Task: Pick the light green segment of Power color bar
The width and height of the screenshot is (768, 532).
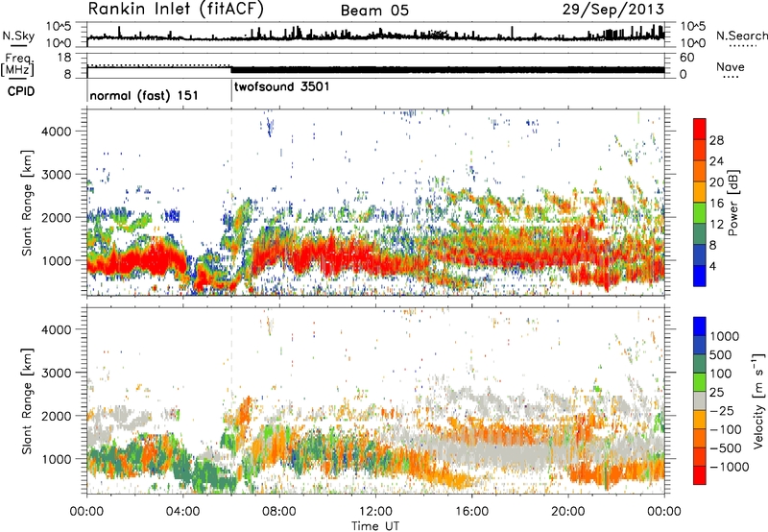Action: (x=700, y=213)
